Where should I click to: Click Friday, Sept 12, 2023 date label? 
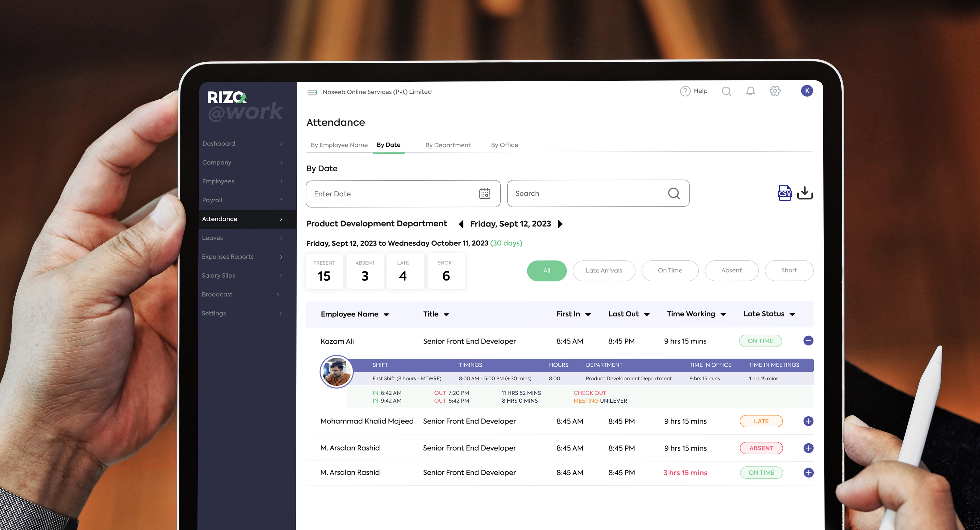tap(510, 224)
